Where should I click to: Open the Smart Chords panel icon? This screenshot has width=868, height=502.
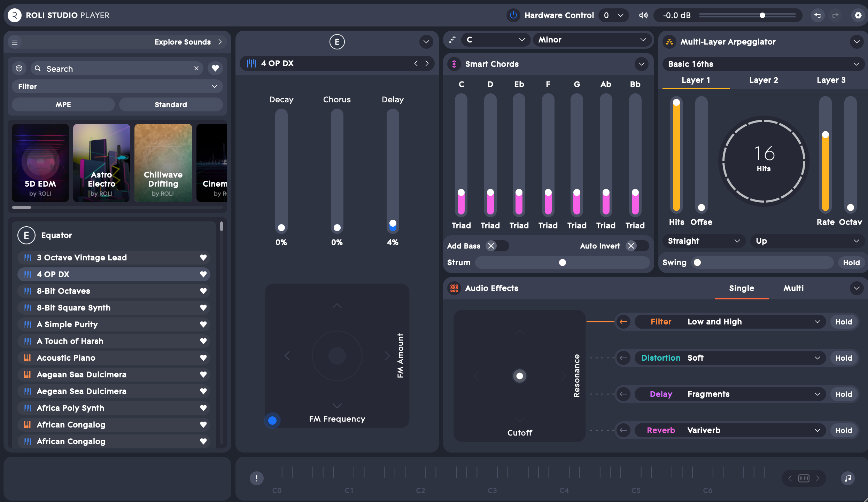454,64
